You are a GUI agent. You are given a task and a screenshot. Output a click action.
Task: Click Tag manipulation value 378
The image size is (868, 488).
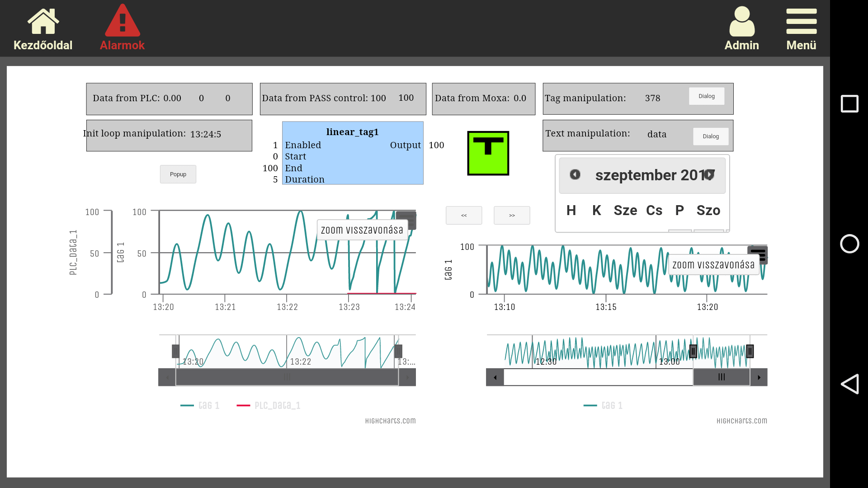click(652, 98)
